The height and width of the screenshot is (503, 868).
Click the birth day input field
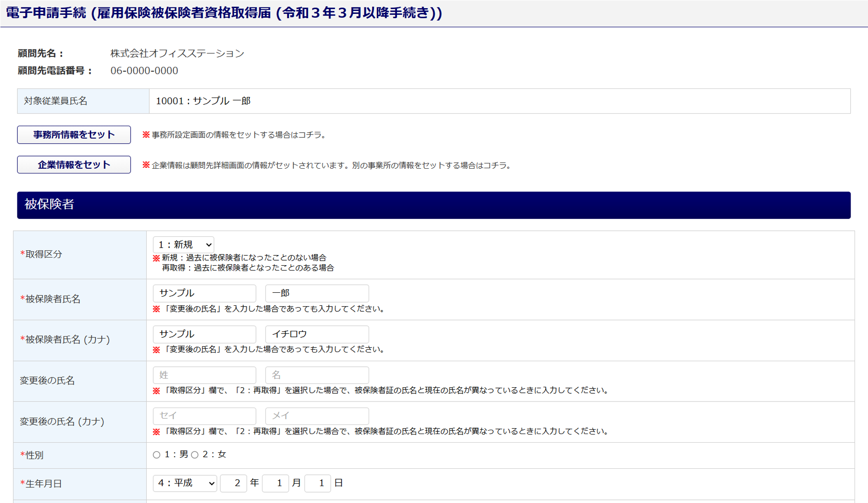coord(318,483)
